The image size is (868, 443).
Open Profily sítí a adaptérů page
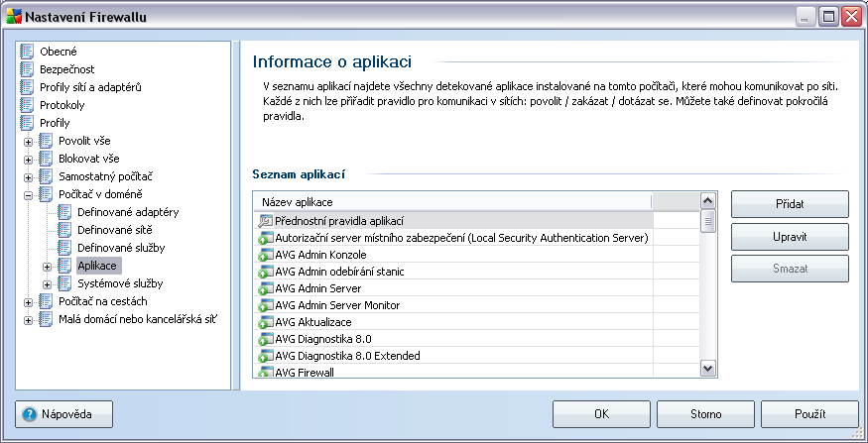91,87
